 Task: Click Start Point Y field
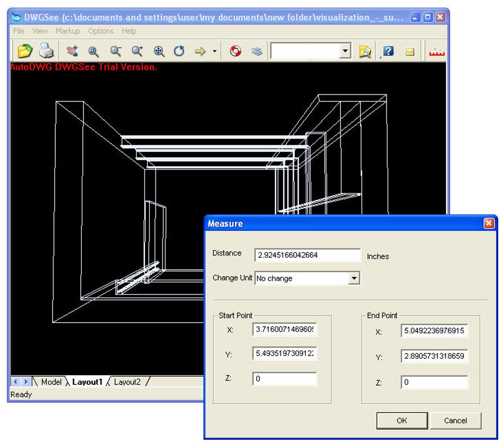tap(285, 353)
